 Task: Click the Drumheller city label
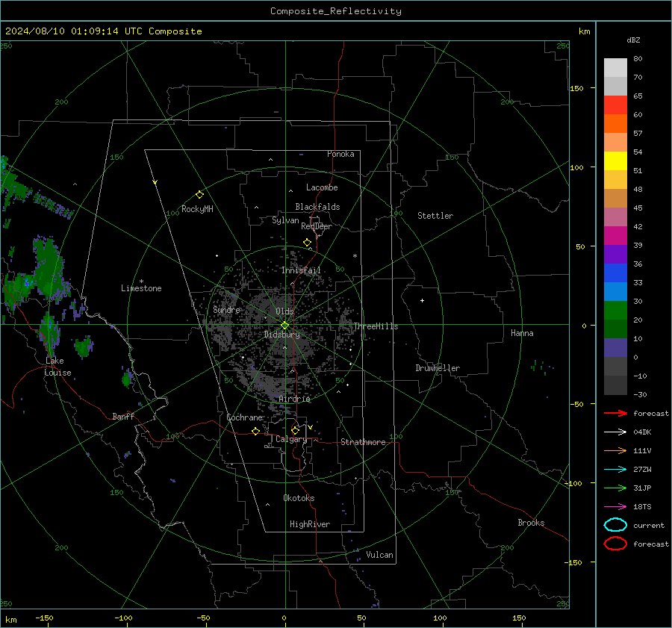click(x=438, y=368)
